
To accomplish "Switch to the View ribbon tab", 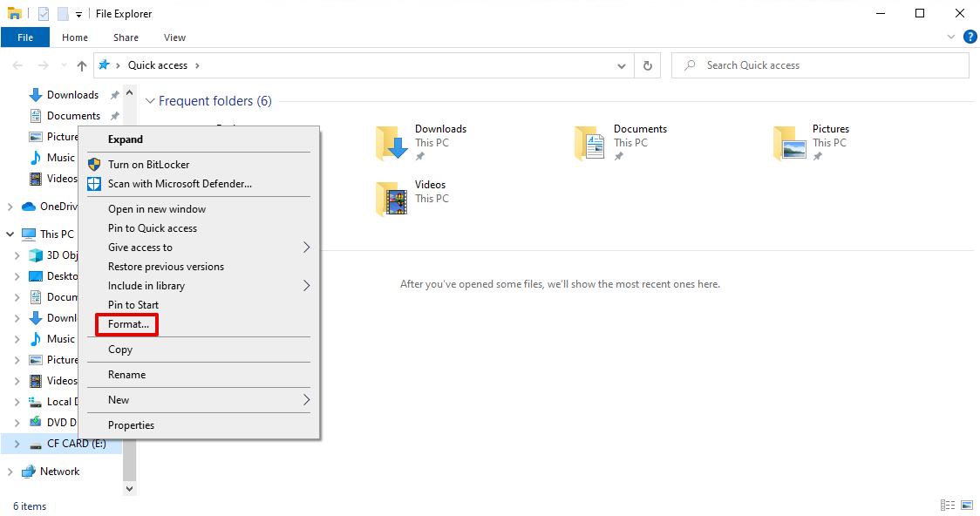I will [174, 37].
